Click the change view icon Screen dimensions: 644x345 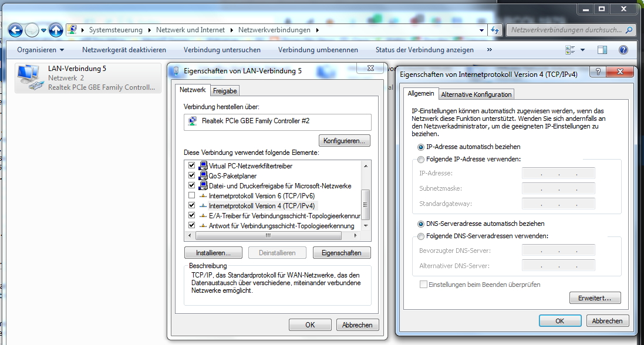(x=570, y=50)
